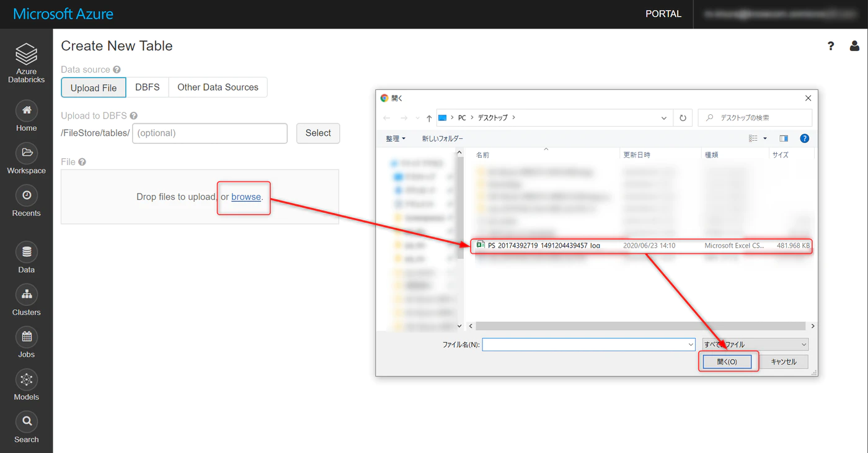Show File field help icon
Screen dimensions: 868x453
point(82,162)
